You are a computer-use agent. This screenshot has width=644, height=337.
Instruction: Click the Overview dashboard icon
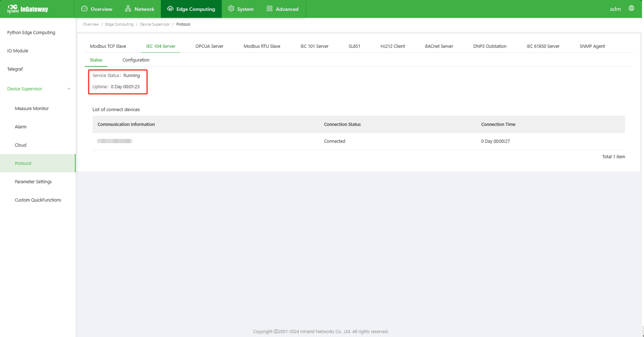pyautogui.click(x=84, y=8)
